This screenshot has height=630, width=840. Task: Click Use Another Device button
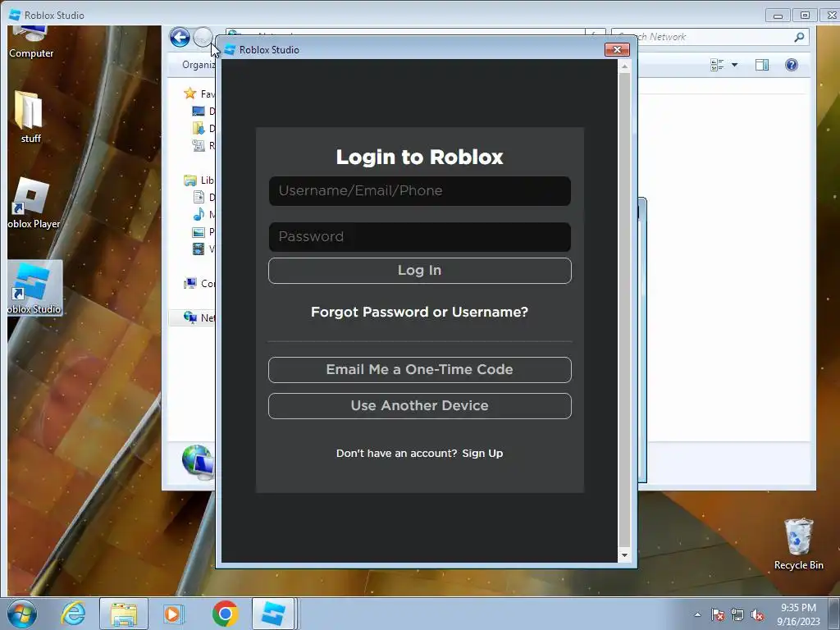(x=419, y=406)
